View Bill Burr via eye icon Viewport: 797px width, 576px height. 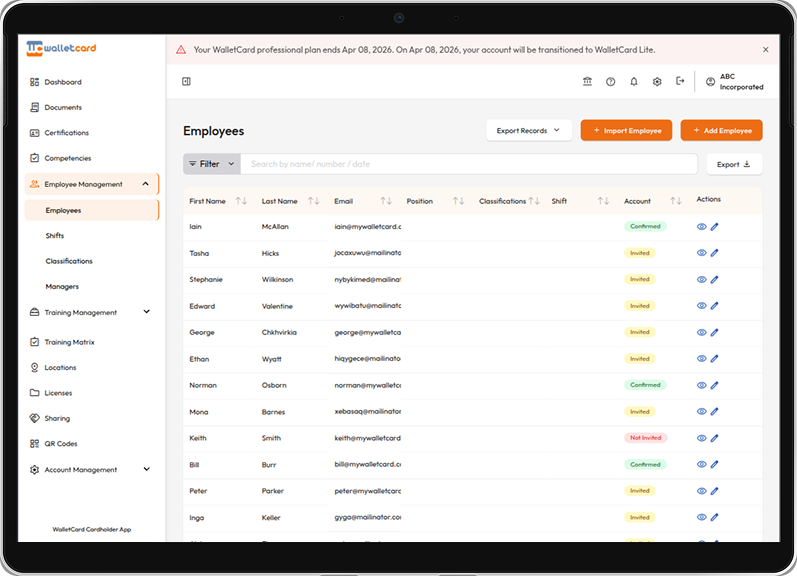[x=701, y=464]
